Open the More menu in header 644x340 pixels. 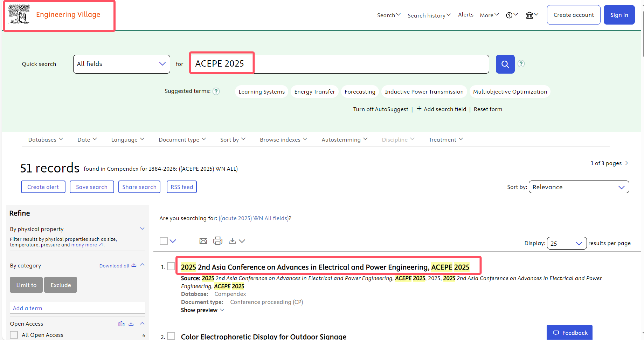pos(489,15)
